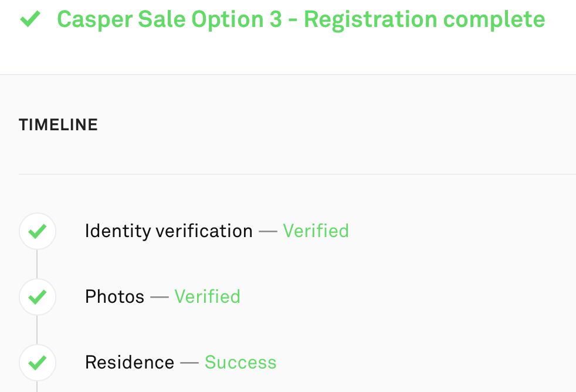Click the green checkmark beside Casper Sale header
Image resolution: width=576 pixels, height=392 pixels.
(x=30, y=19)
